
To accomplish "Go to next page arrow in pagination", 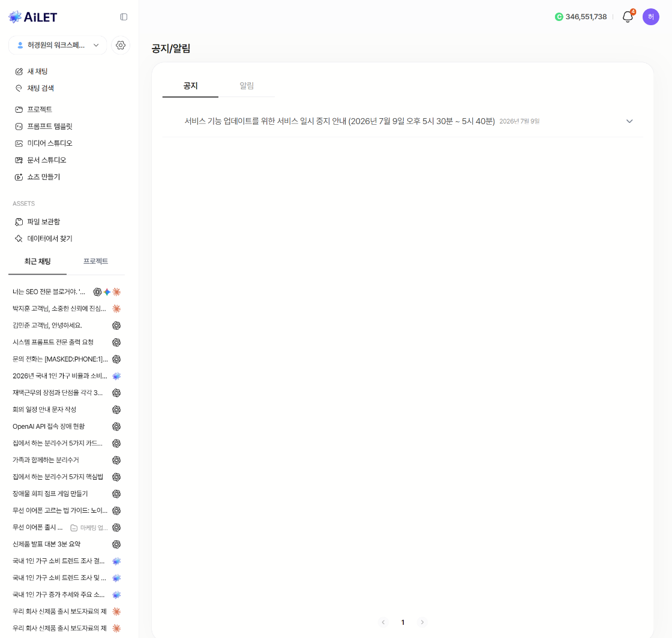I will click(422, 622).
